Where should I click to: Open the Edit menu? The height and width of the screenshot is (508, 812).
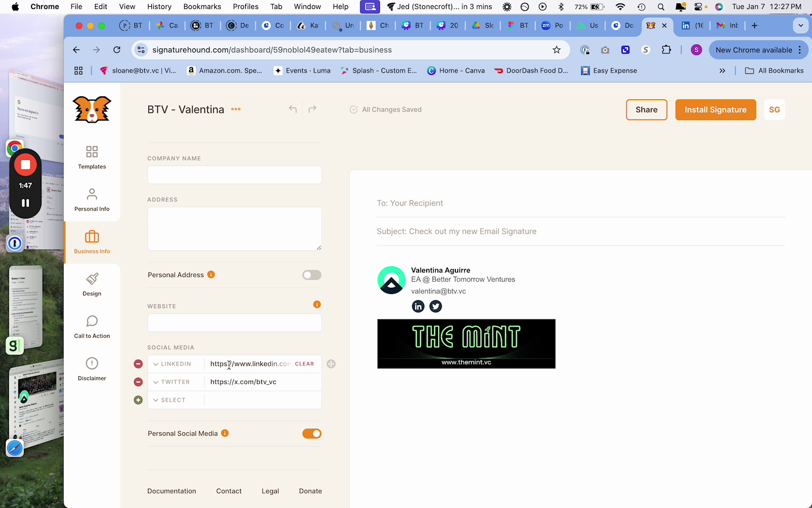coord(101,7)
